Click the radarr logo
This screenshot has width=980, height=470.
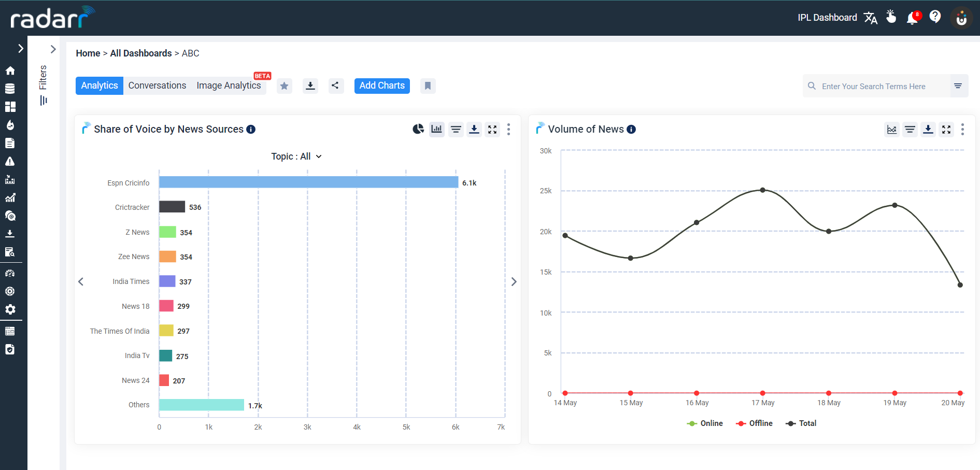pyautogui.click(x=52, y=18)
